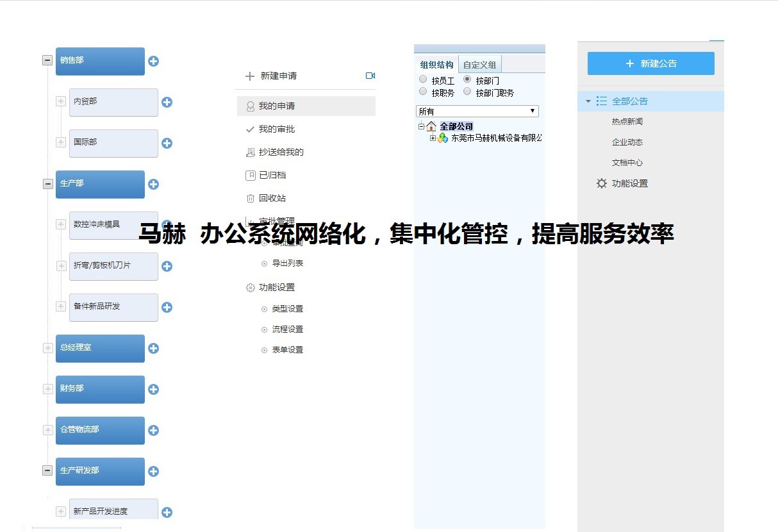778x532 pixels.
Task: Click the 全部公司 home icon
Action: (431, 126)
